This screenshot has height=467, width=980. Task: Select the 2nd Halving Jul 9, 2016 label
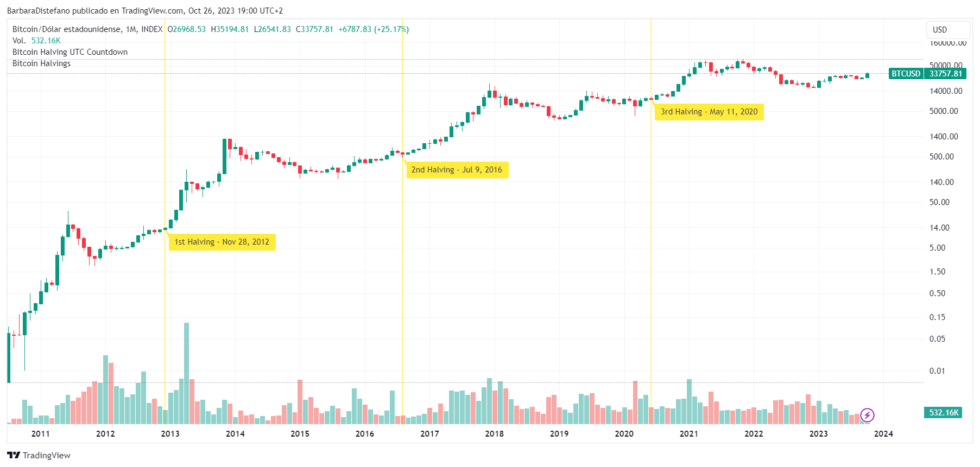(x=457, y=170)
